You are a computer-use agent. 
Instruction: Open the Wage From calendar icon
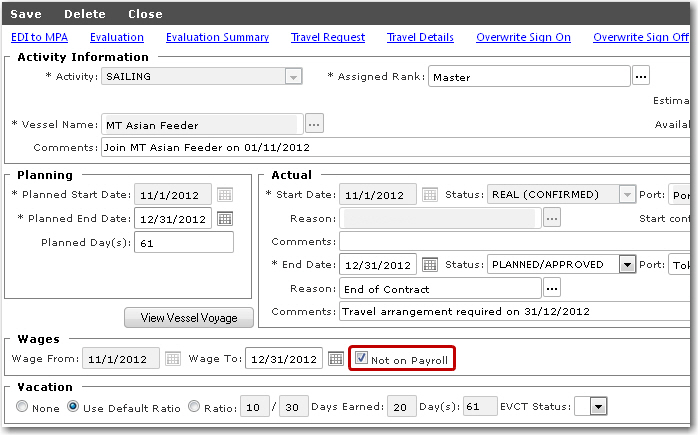pyautogui.click(x=172, y=359)
